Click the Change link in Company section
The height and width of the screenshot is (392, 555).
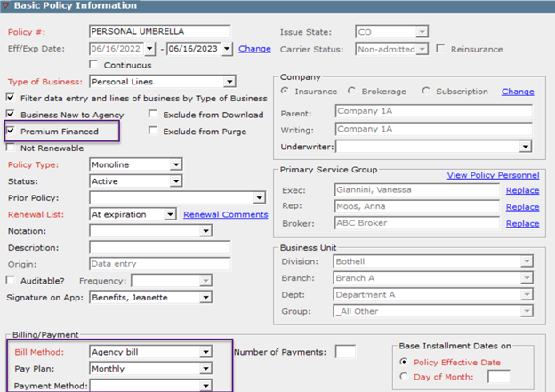518,92
